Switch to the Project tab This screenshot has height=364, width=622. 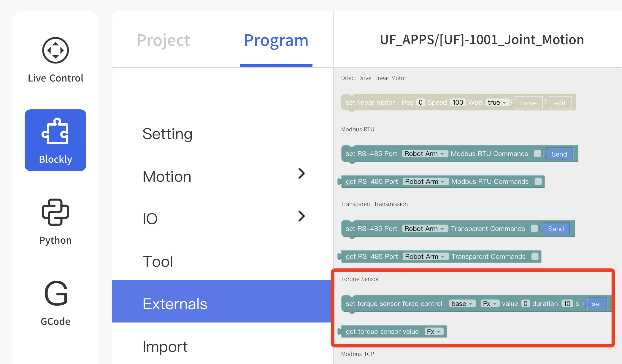(x=163, y=40)
